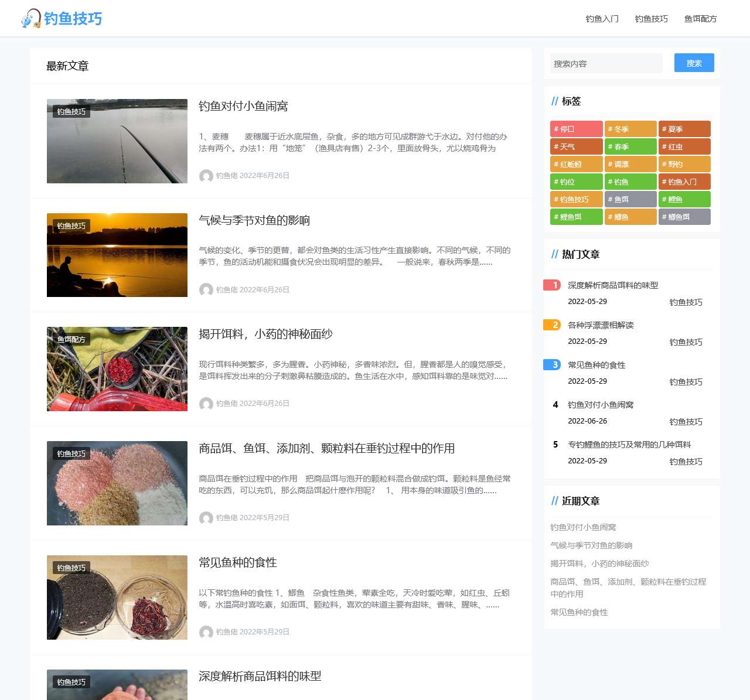Viewport: 750px width, 700px height.
Task: Open thumbnail of 钓鱼对付小鱼闹窝 fishing rod photo
Action: tap(117, 141)
